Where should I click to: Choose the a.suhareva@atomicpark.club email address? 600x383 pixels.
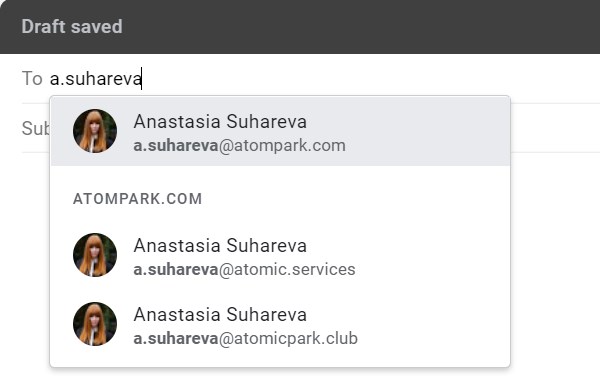(x=246, y=339)
